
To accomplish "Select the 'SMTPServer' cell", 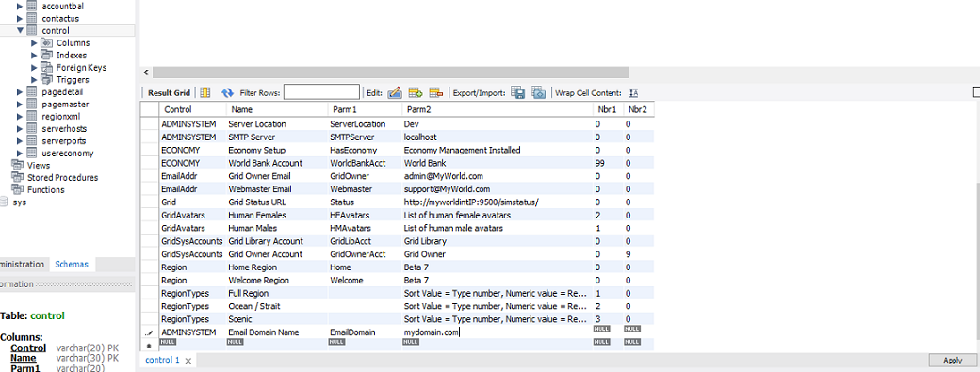I will 365,137.
